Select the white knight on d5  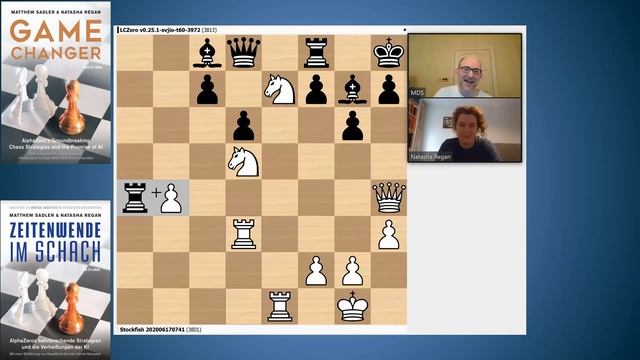click(x=244, y=162)
